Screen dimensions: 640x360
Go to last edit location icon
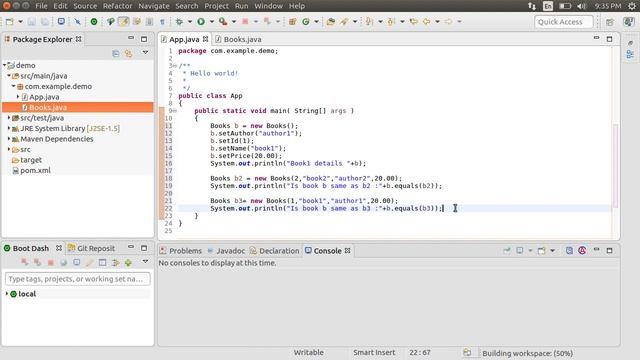click(413, 22)
